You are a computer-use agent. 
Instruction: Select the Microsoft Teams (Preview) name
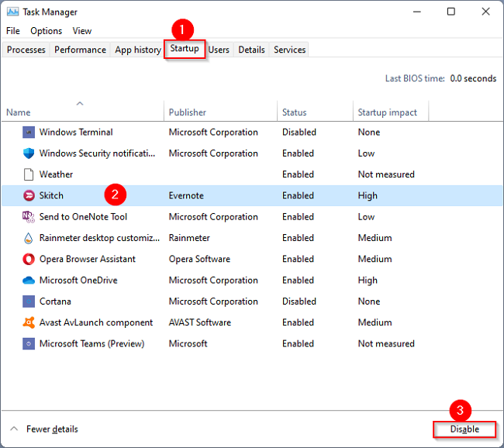coord(91,343)
